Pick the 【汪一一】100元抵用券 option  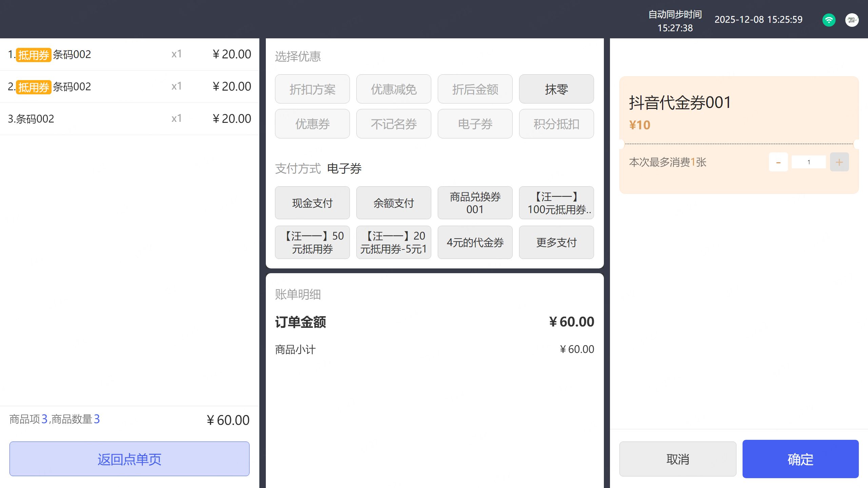point(556,203)
